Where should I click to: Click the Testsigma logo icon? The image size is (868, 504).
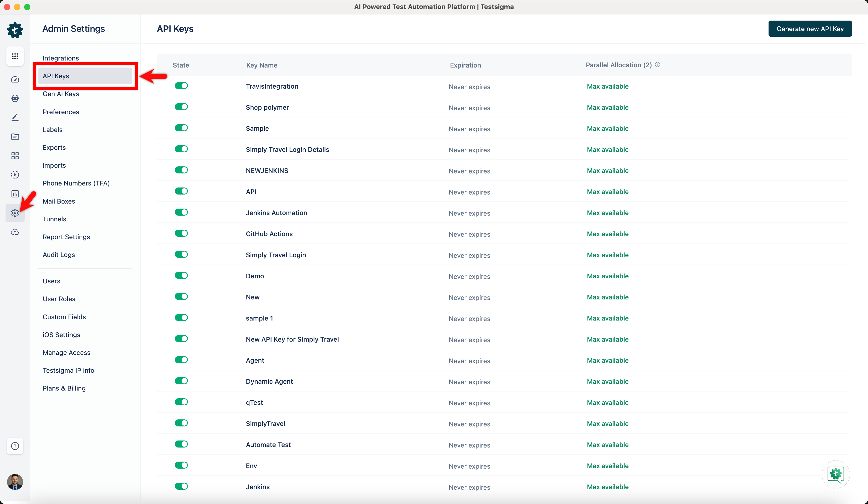tap(15, 30)
